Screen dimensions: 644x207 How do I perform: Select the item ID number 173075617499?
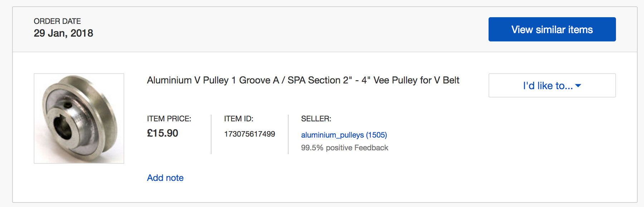pos(249,134)
